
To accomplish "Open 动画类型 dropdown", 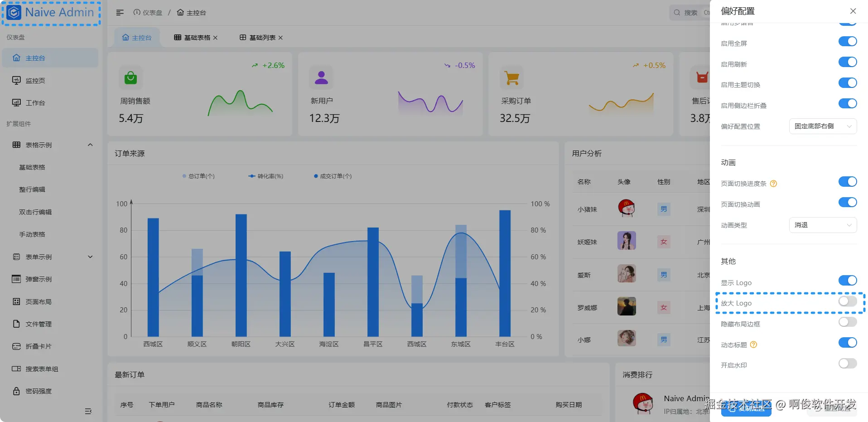I will coord(823,225).
